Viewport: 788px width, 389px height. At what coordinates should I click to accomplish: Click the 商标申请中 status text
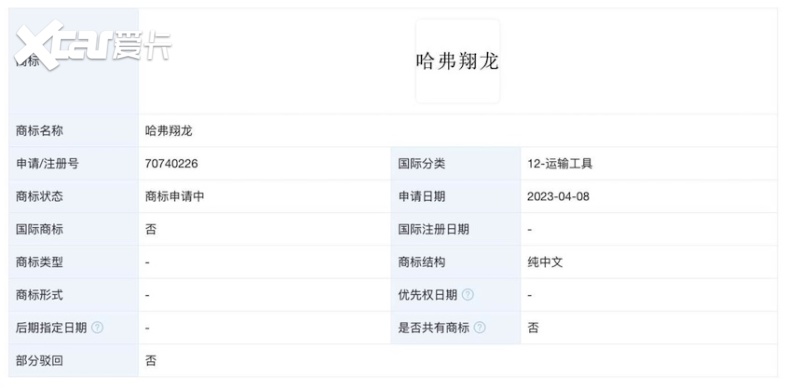pyautogui.click(x=174, y=197)
